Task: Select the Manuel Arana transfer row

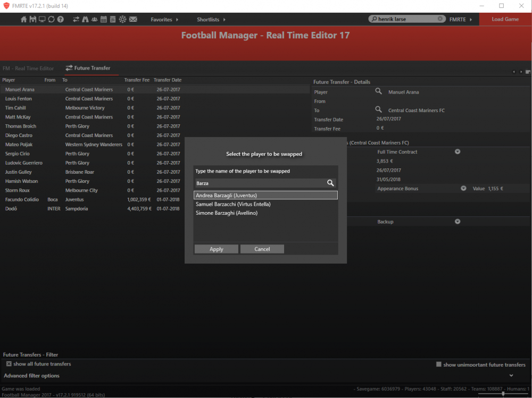Action: click(x=155, y=89)
